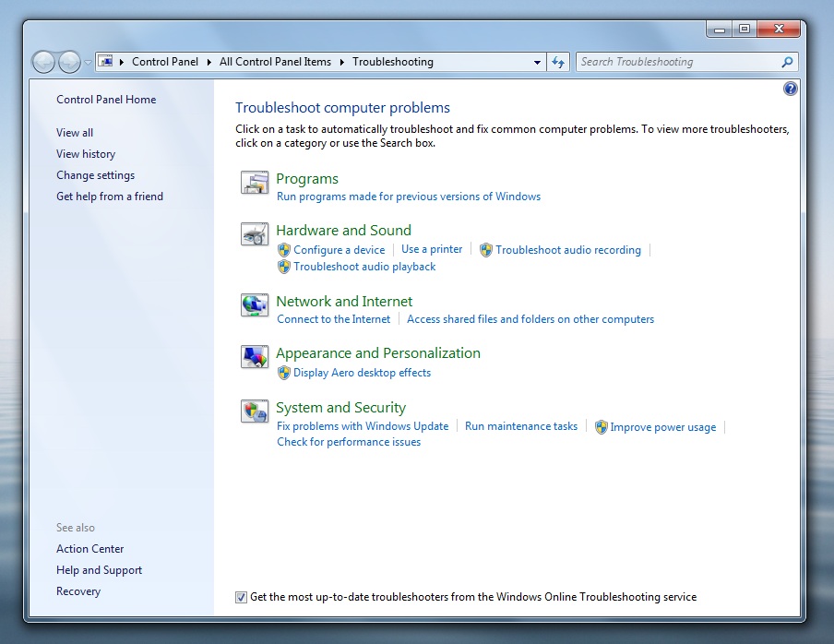This screenshot has width=834, height=644.
Task: Click Connect to the Internet
Action: pos(333,319)
